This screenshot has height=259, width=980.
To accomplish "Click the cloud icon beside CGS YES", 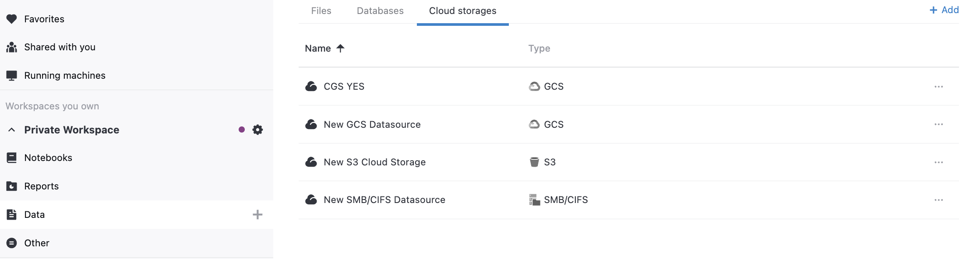I will pyautogui.click(x=310, y=86).
